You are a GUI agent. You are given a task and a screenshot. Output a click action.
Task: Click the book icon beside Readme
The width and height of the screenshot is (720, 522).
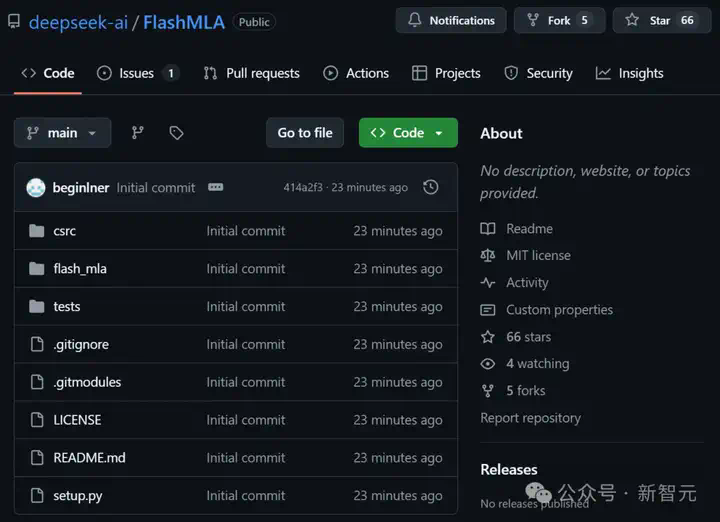pos(488,229)
